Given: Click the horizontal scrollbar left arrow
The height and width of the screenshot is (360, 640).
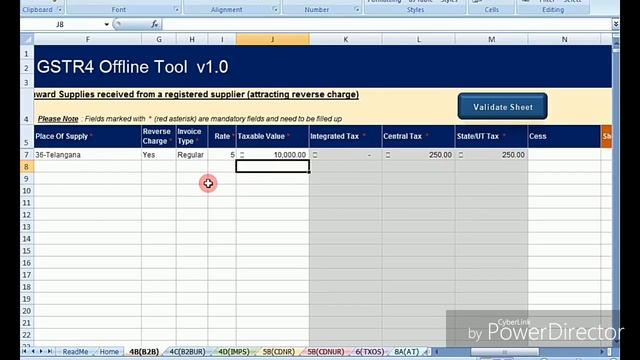Looking at the screenshot, I should pyautogui.click(x=437, y=351).
